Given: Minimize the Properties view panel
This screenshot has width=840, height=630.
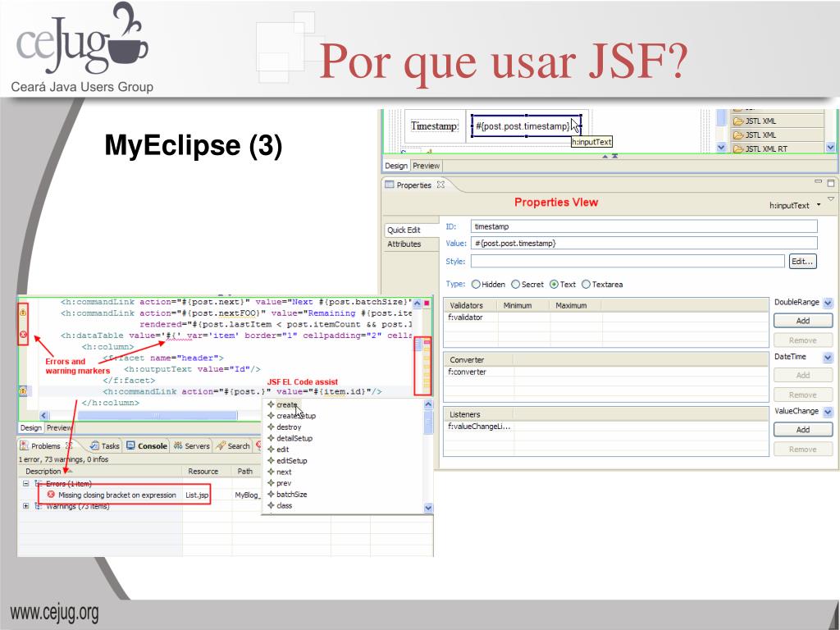Looking at the screenshot, I should (x=818, y=182).
